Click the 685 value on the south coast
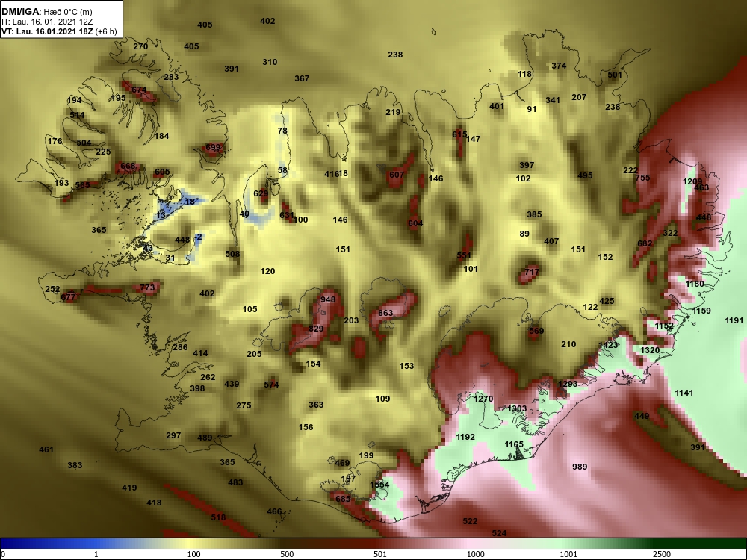Screen dimensions: 747x560 tap(343, 499)
